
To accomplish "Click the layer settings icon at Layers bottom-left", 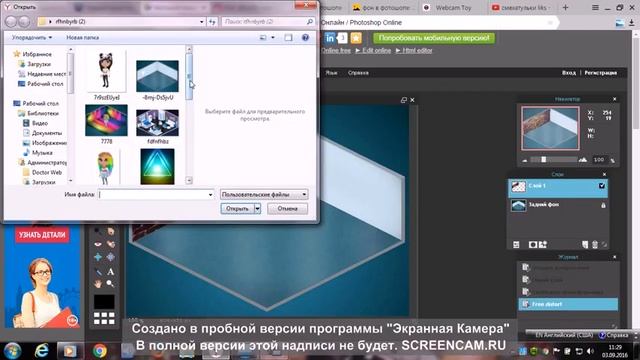I will [516, 244].
